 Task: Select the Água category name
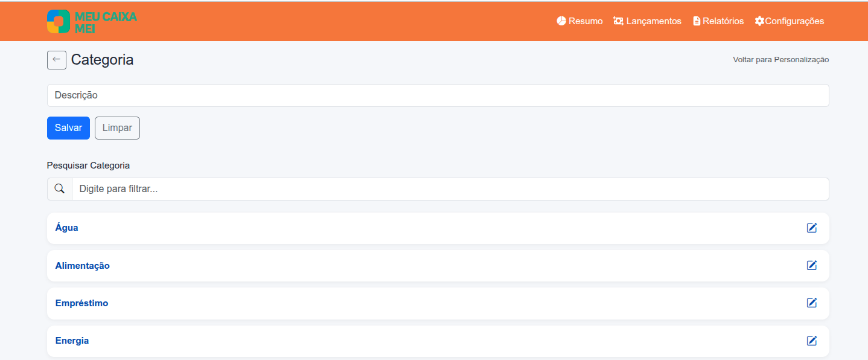[x=67, y=228]
